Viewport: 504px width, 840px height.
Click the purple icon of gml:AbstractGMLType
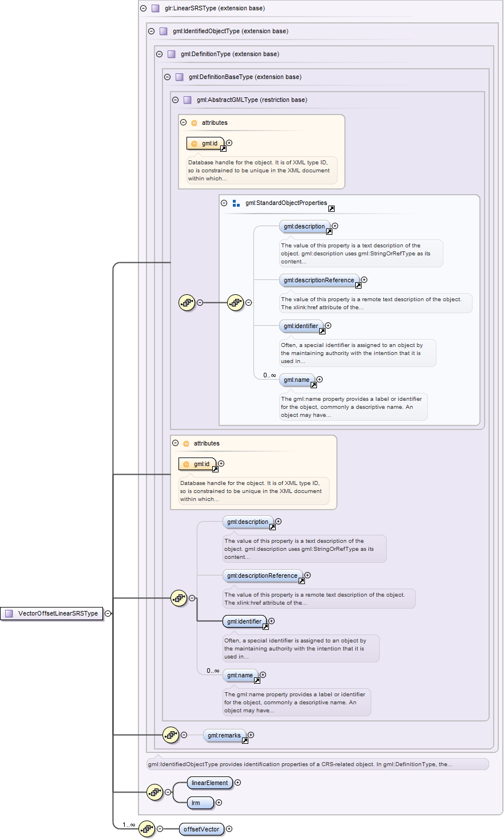187,100
